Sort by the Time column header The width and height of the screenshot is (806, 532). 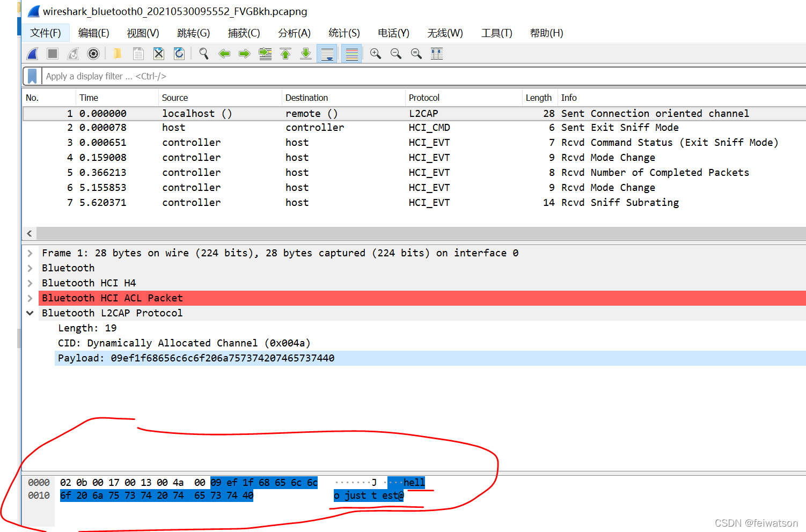[117, 98]
